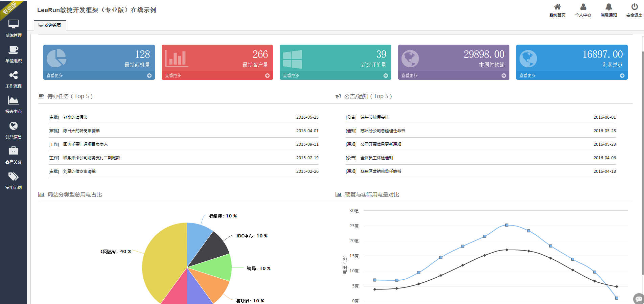Open task 老李的请假条
Viewport: 644px width, 304px height.
tap(75, 117)
